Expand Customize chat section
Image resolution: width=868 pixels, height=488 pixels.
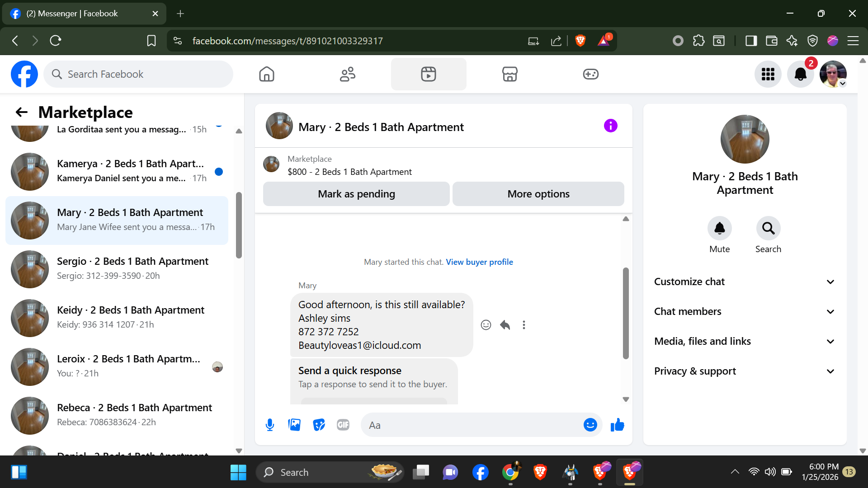[745, 282]
